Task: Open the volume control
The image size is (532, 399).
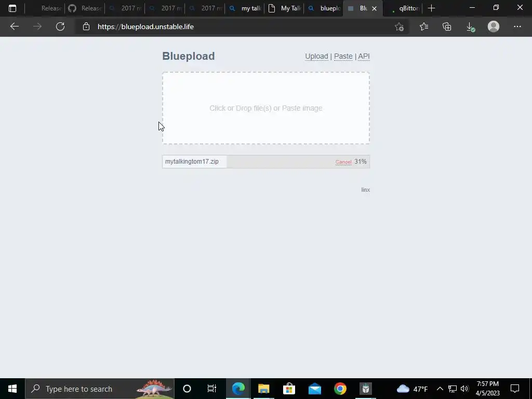Action: click(464, 389)
